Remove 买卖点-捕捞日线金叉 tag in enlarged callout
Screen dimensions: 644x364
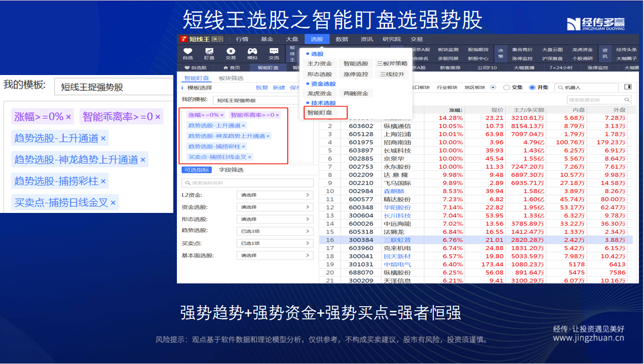[x=113, y=203]
